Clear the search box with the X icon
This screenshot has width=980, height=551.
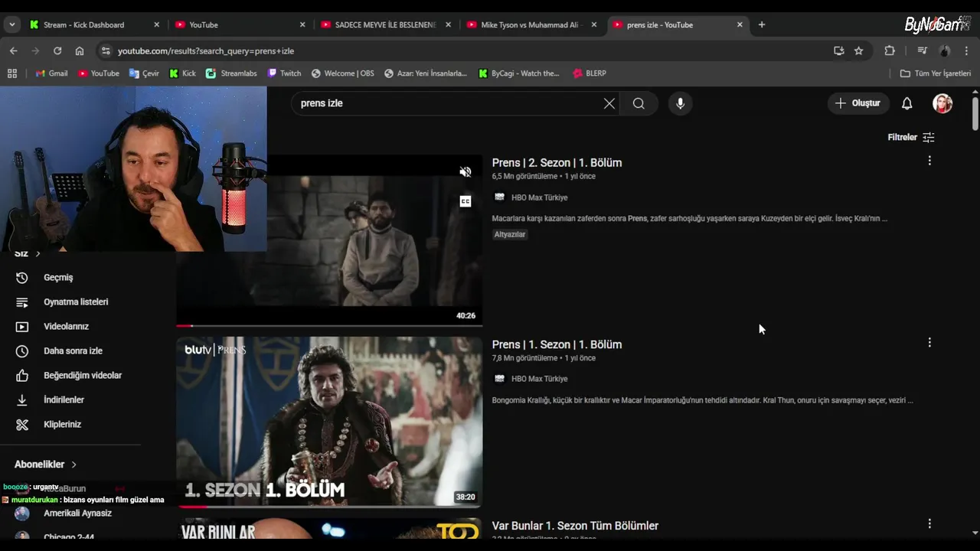pyautogui.click(x=609, y=103)
